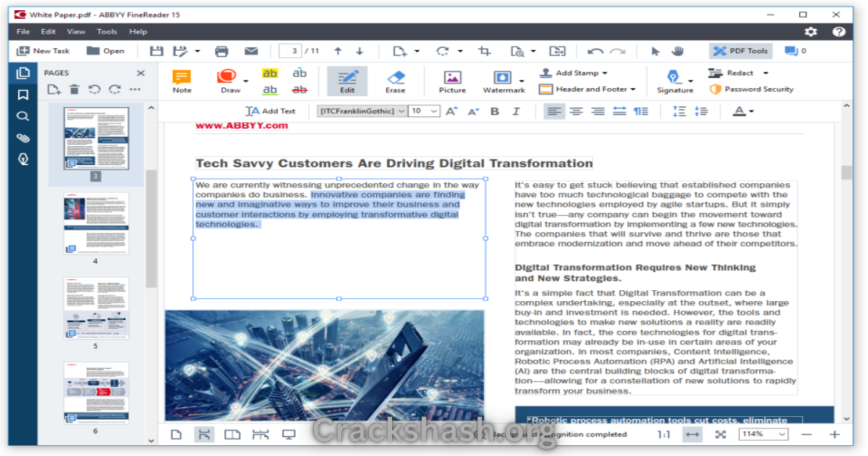868x456 pixels.
Task: Toggle Bold formatting
Action: [495, 111]
